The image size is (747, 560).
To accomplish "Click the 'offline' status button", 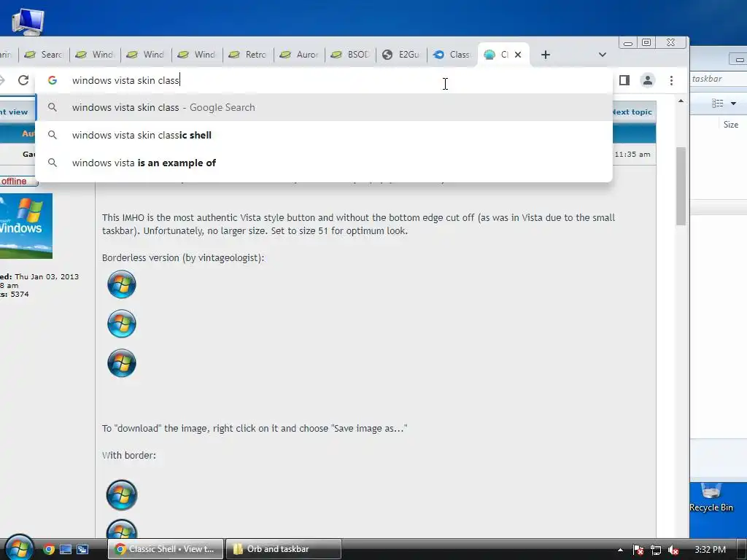I will pyautogui.click(x=18, y=182).
